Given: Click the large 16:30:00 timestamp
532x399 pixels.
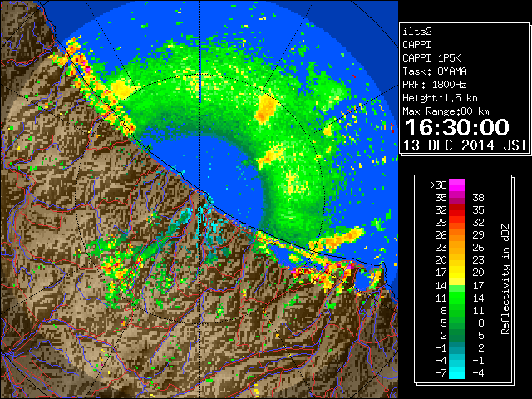Looking at the screenshot, I should point(457,127).
